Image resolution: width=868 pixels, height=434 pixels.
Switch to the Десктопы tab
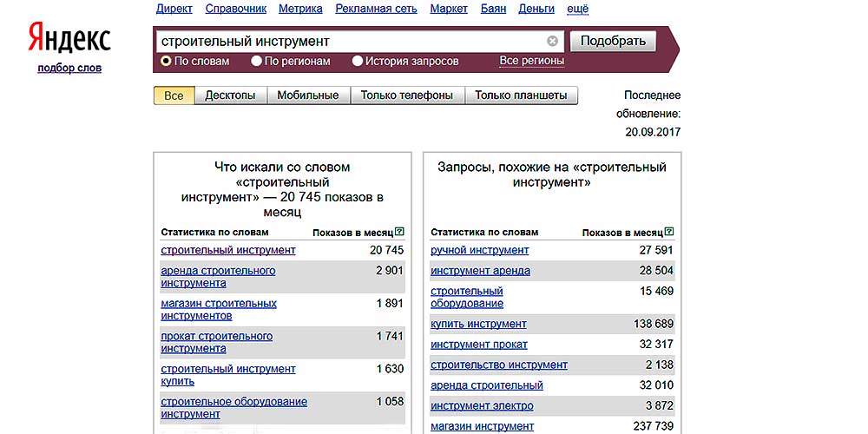[230, 95]
